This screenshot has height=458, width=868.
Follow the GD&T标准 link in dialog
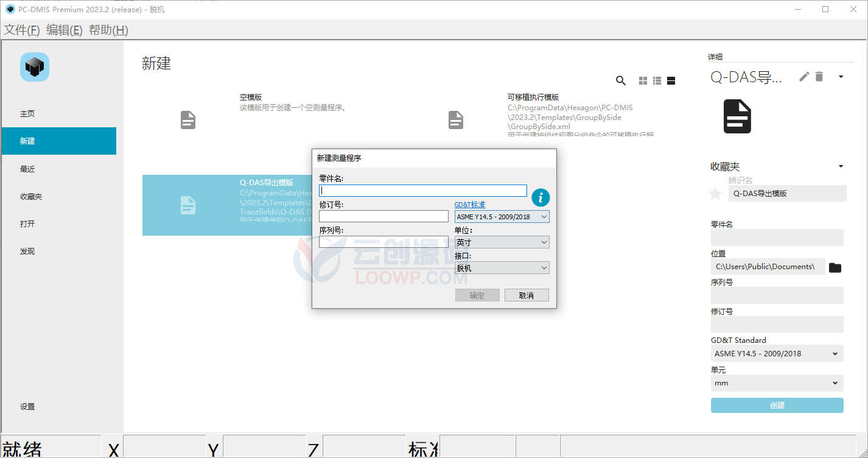tap(470, 205)
